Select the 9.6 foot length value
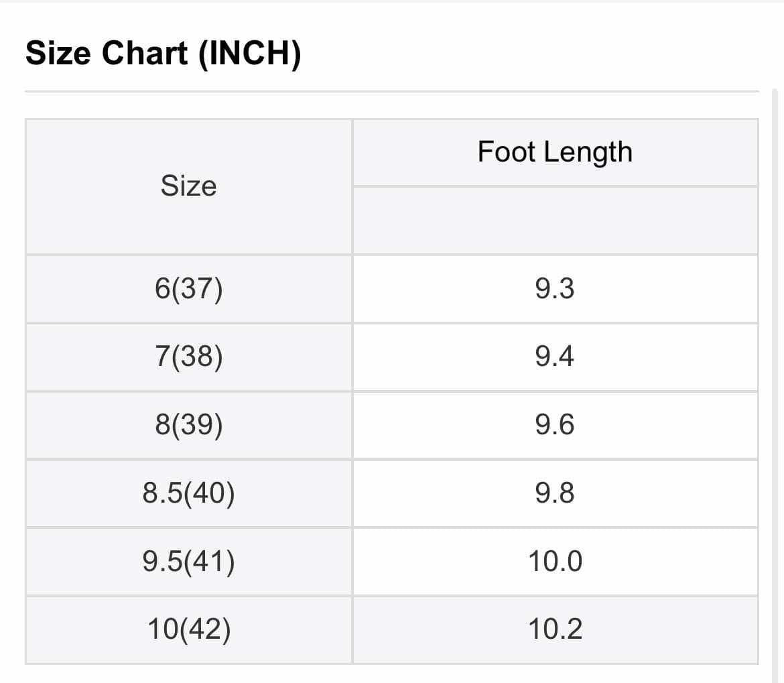 [555, 426]
